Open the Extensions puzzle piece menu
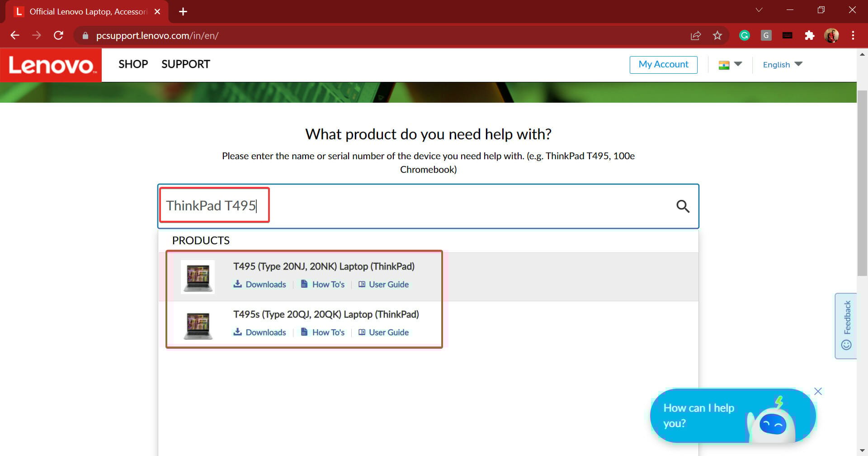This screenshot has width=868, height=456. [x=810, y=35]
